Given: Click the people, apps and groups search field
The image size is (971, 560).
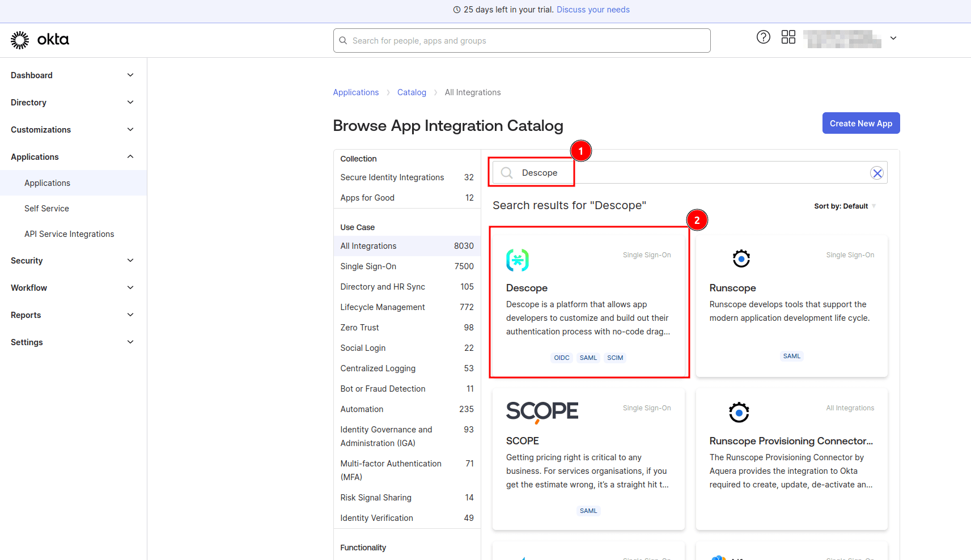Looking at the screenshot, I should pos(521,41).
